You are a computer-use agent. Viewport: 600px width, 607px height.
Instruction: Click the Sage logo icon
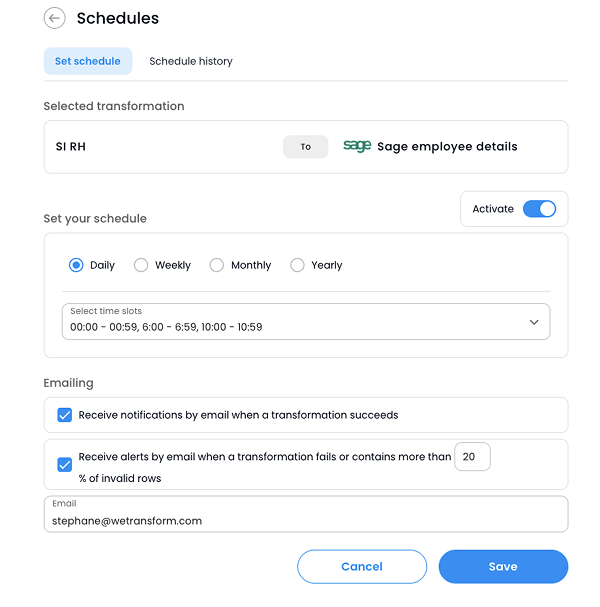tap(357, 146)
